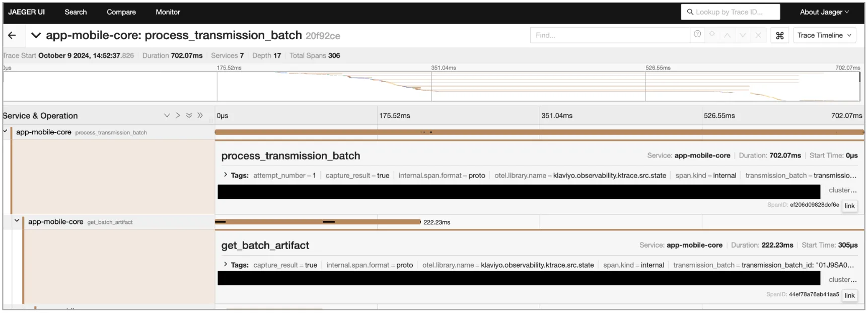This screenshot has height=313, width=868.
Task: Click the help icon in Find box
Action: 697,34
